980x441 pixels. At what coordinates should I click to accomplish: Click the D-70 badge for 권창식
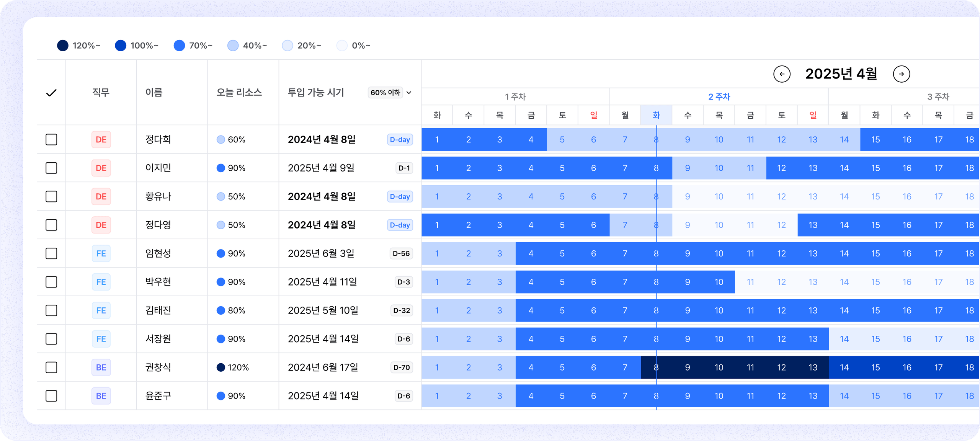click(x=401, y=367)
